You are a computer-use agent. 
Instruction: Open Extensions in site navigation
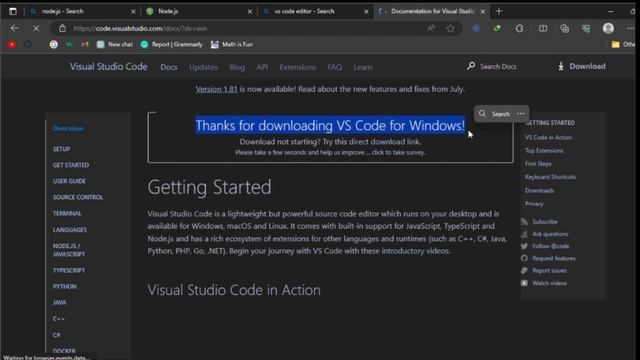pyautogui.click(x=298, y=67)
